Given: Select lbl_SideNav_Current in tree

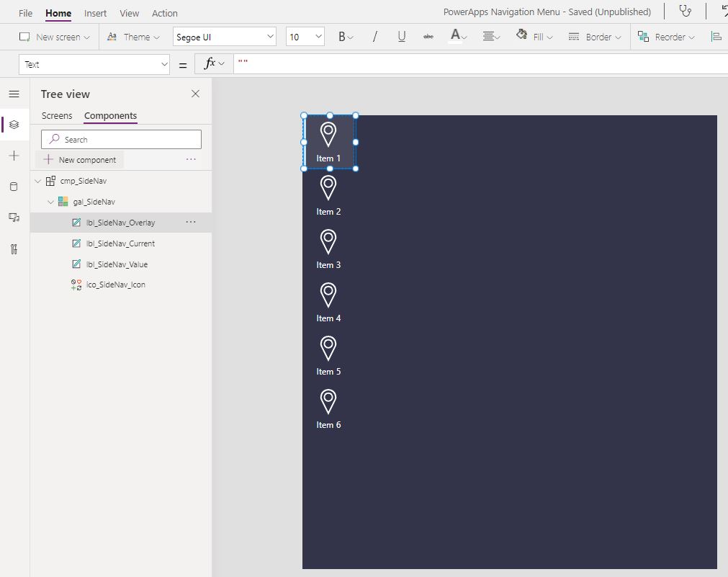Looking at the screenshot, I should click(120, 243).
